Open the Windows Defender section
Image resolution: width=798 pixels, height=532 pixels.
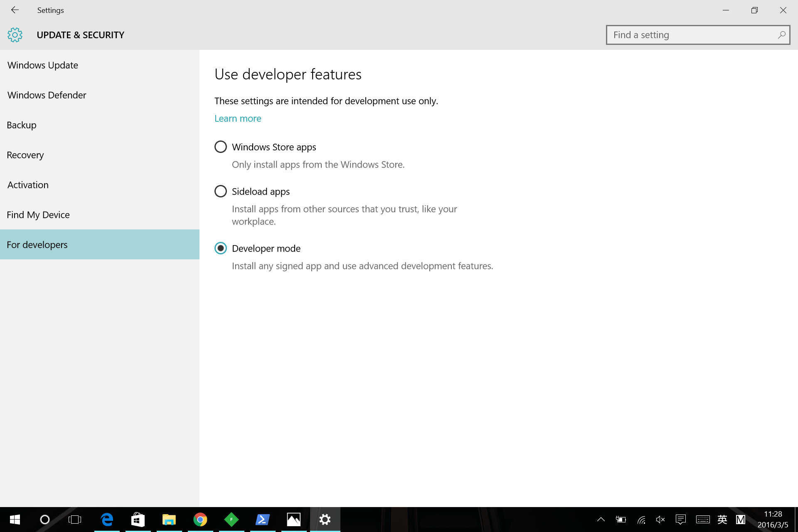[47, 95]
